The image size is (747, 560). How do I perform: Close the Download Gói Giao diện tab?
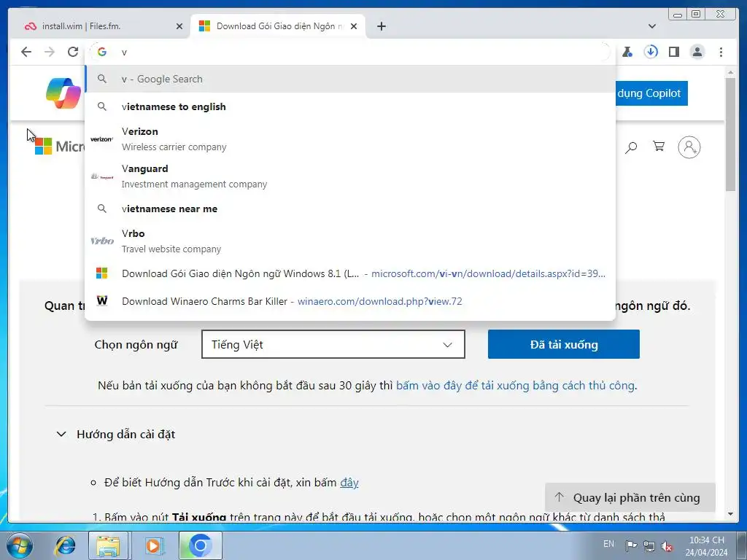tap(354, 26)
